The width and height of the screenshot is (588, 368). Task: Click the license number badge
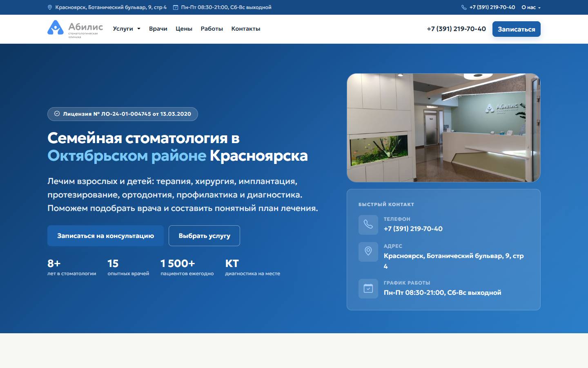[x=122, y=114]
